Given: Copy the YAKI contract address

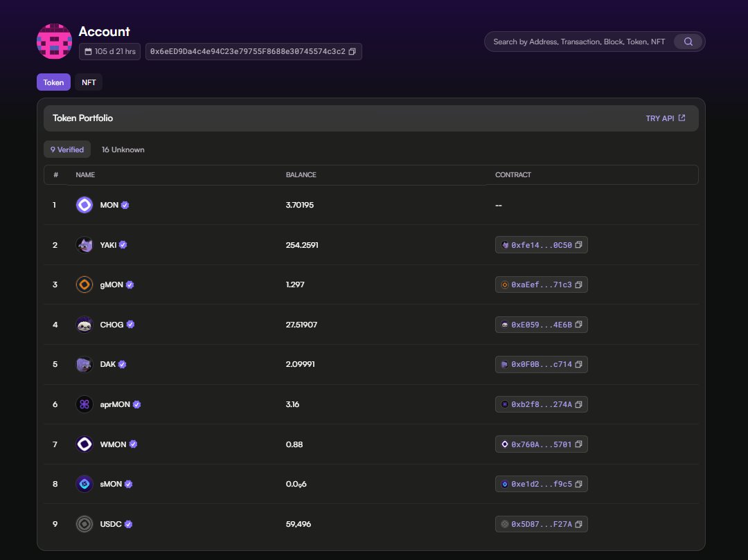Looking at the screenshot, I should tap(578, 245).
